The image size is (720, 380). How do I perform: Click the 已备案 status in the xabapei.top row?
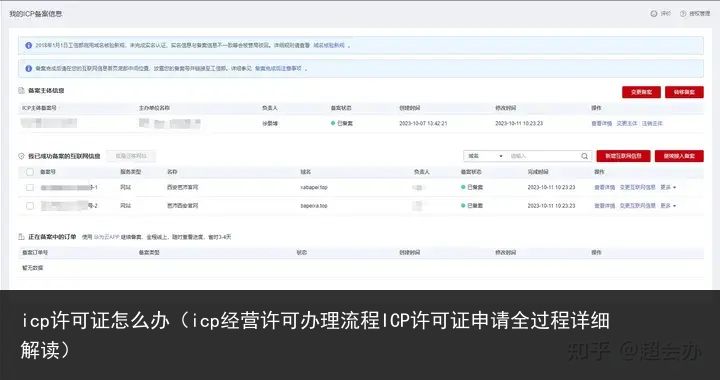tap(472, 187)
